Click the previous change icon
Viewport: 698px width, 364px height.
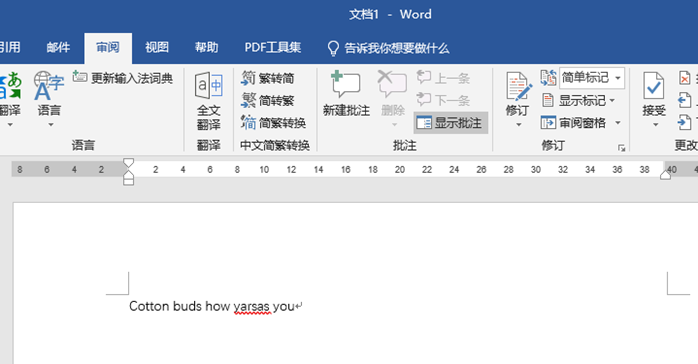[685, 101]
